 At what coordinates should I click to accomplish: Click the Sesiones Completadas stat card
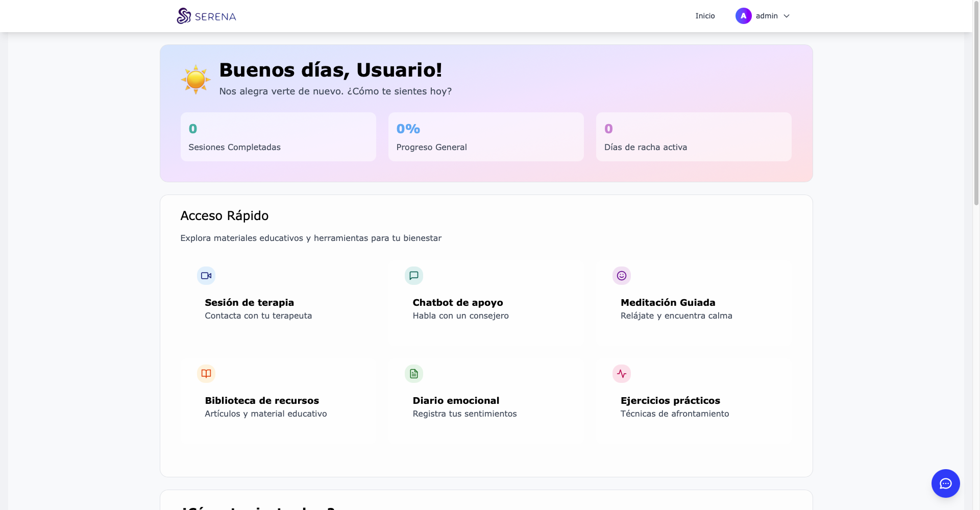click(278, 137)
